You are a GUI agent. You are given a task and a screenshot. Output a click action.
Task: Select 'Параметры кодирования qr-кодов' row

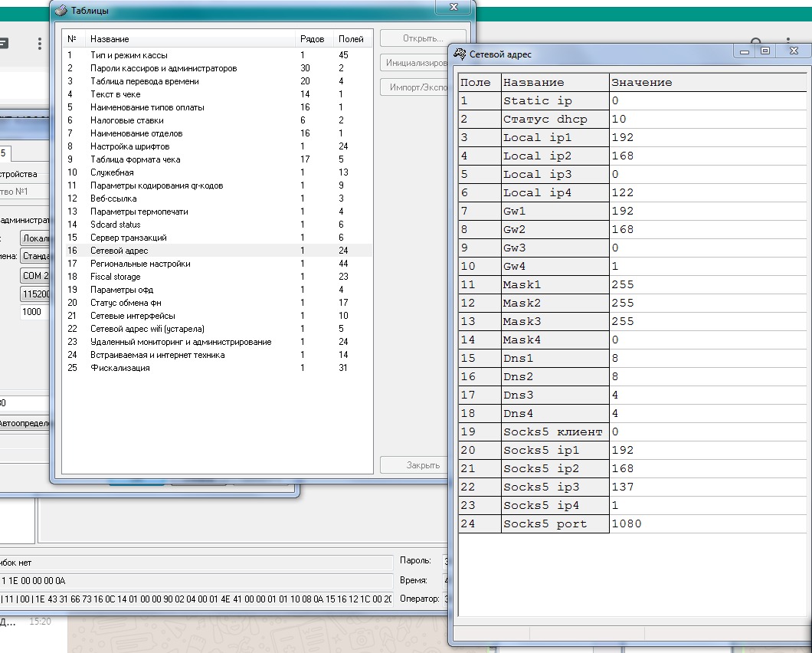218,185
